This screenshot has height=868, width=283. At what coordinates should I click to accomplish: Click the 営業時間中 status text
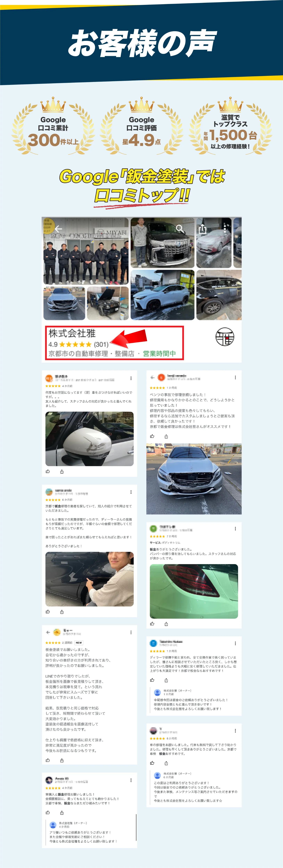(159, 353)
